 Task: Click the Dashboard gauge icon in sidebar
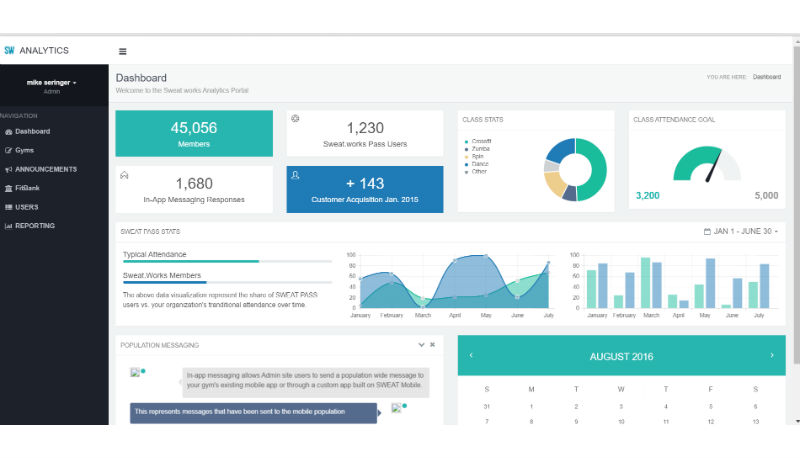point(9,132)
